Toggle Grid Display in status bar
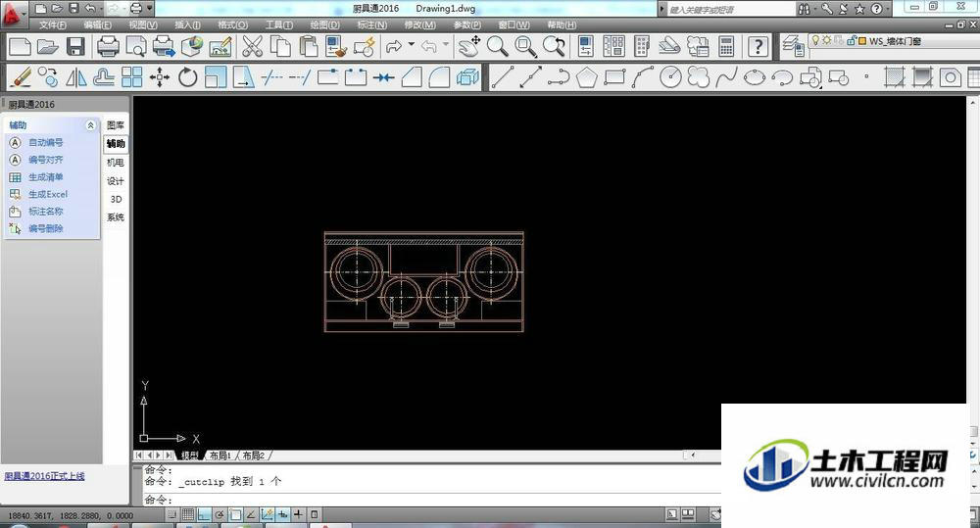 tap(187, 515)
